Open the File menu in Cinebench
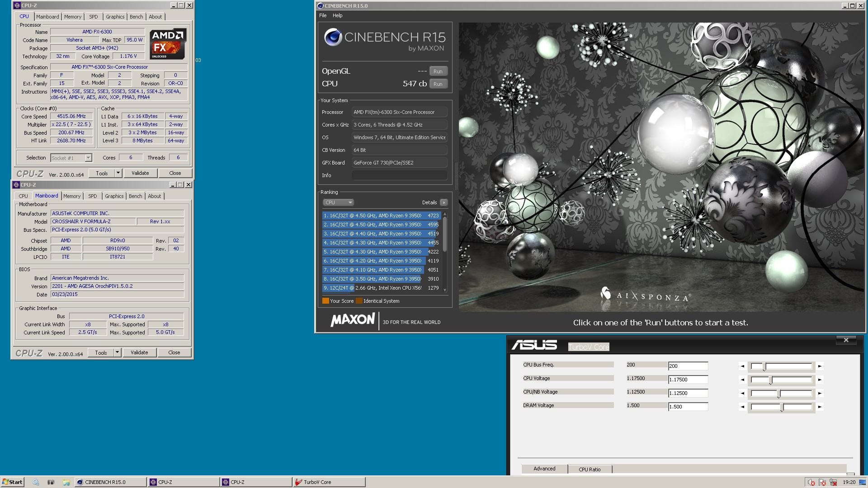The height and width of the screenshot is (488, 868). click(x=323, y=15)
